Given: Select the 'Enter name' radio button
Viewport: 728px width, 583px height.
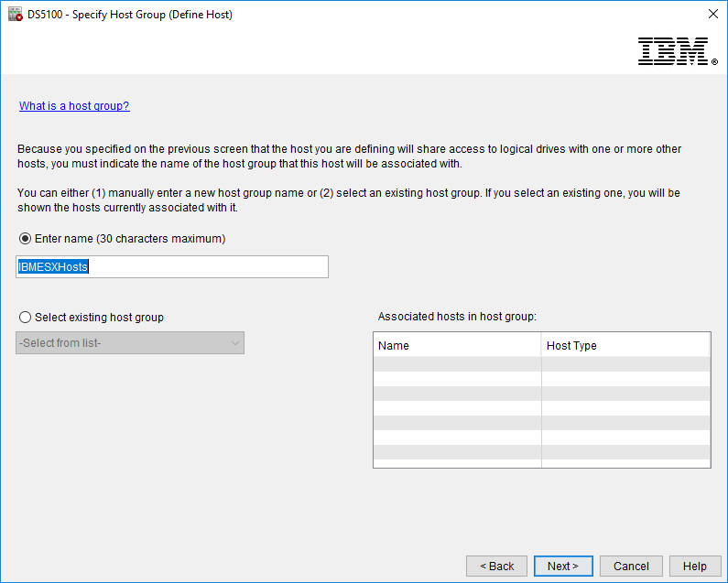Looking at the screenshot, I should [25, 239].
